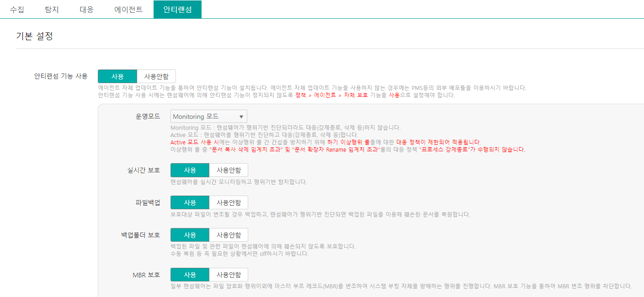The image size is (644, 297).
Task: Switch to the 대응 tab
Action: pyautogui.click(x=87, y=8)
